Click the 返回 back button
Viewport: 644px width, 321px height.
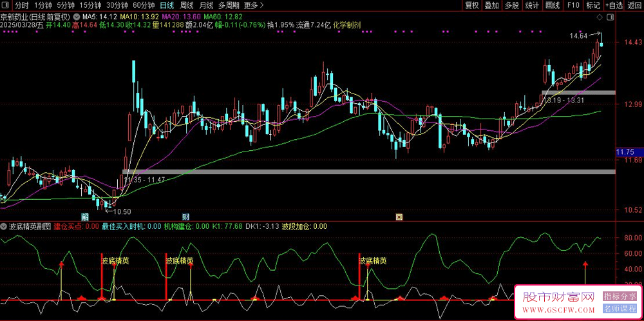634,5
